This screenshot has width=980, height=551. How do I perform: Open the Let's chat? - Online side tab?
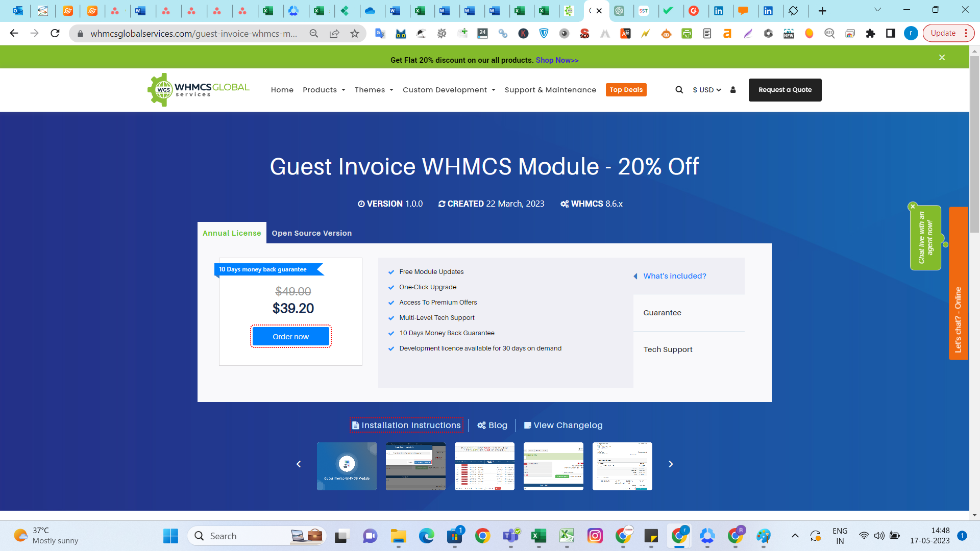tap(958, 283)
